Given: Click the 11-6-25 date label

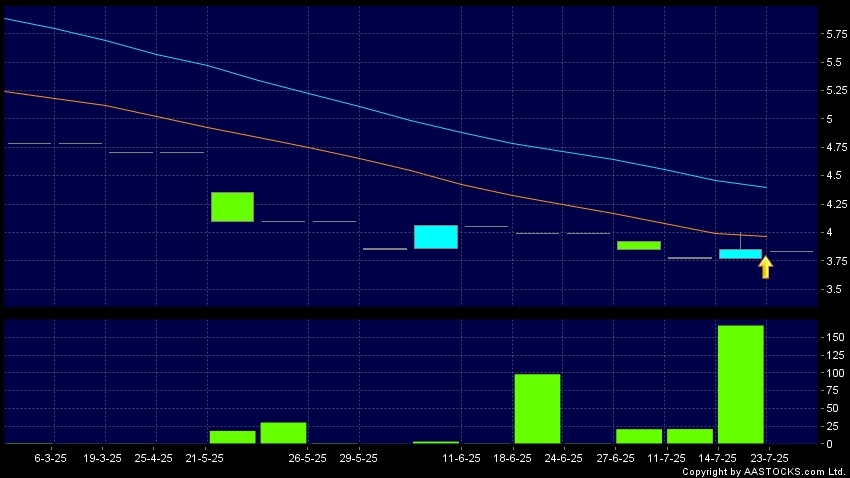Looking at the screenshot, I should pos(461,458).
